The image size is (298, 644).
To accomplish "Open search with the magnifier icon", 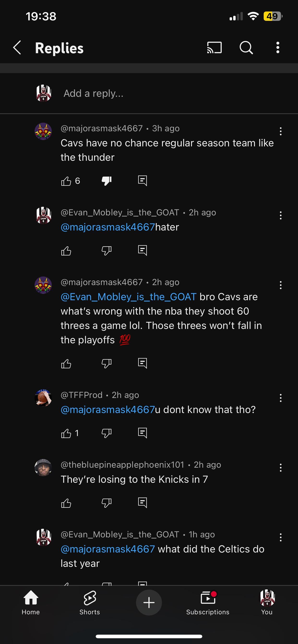I will (x=246, y=47).
